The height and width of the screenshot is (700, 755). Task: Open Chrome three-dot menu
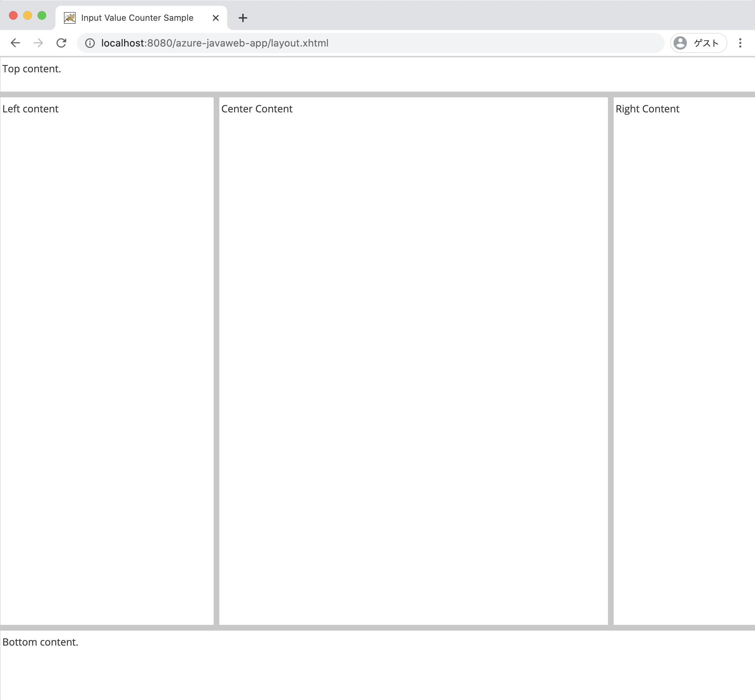click(x=740, y=43)
